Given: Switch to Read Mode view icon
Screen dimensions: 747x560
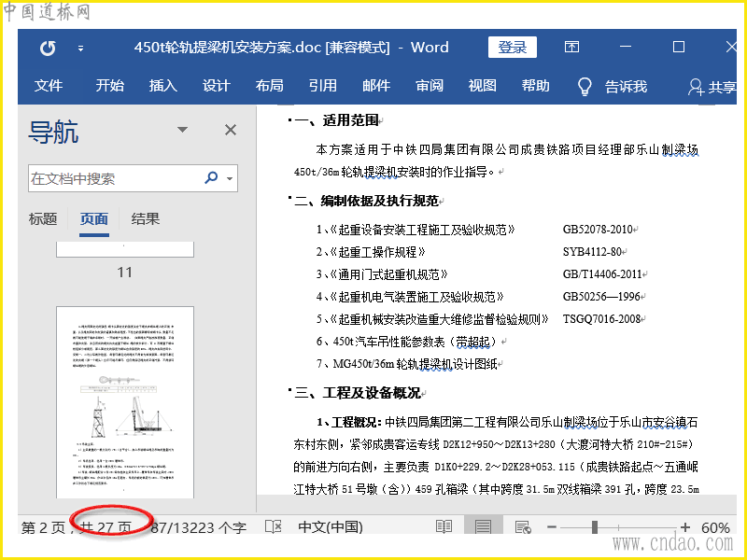Looking at the screenshot, I should [444, 526].
